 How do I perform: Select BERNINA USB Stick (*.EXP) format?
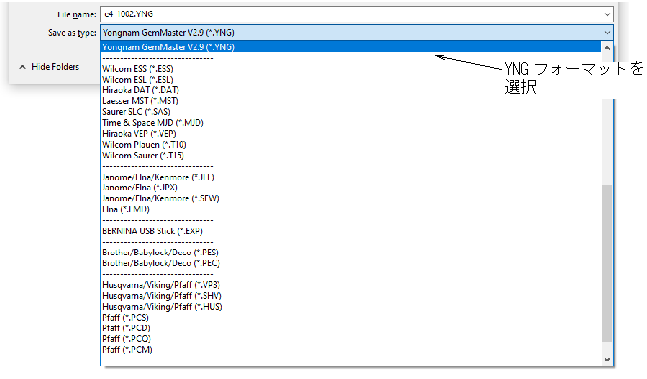pos(152,231)
